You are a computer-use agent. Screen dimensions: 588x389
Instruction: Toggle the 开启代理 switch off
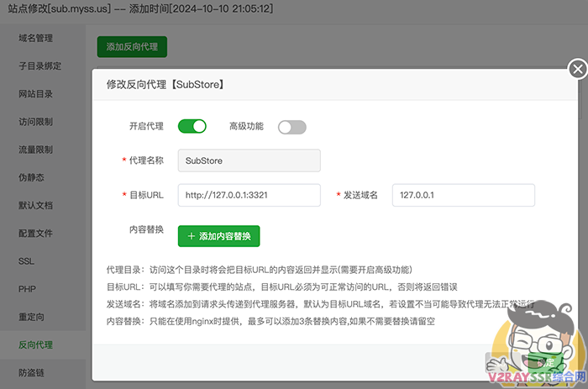192,127
